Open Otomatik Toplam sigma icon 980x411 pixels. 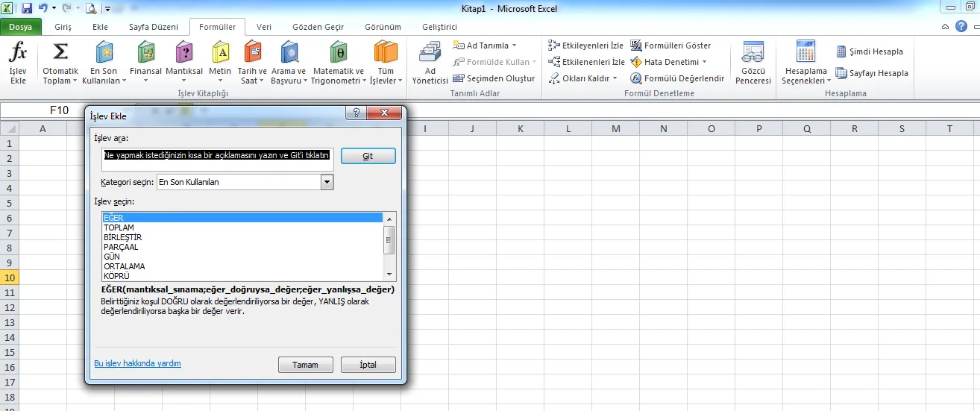[60, 54]
